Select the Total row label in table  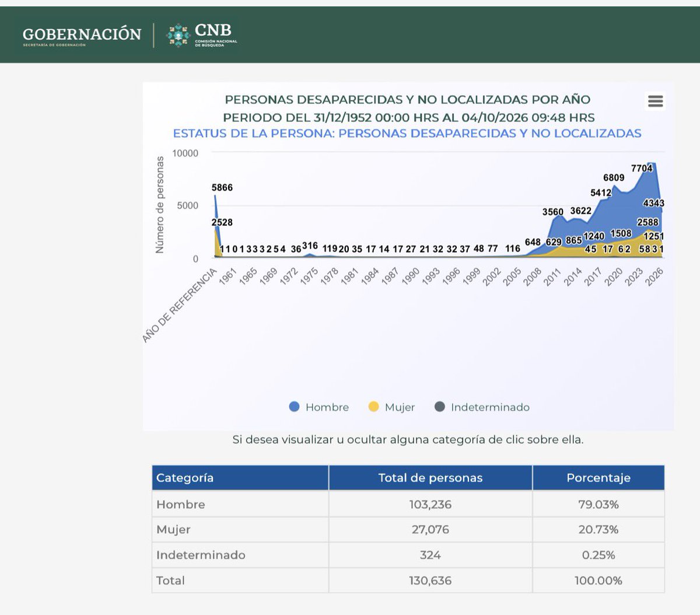170,581
